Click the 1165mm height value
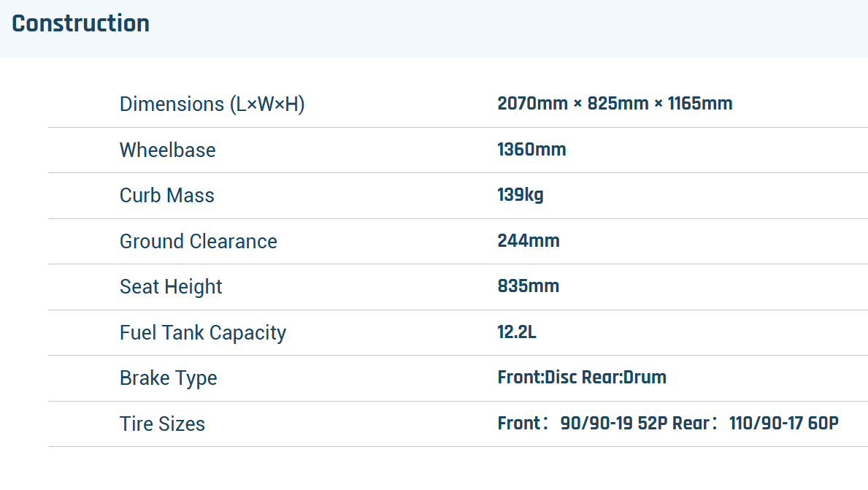The image size is (868, 490). pyautogui.click(x=700, y=104)
